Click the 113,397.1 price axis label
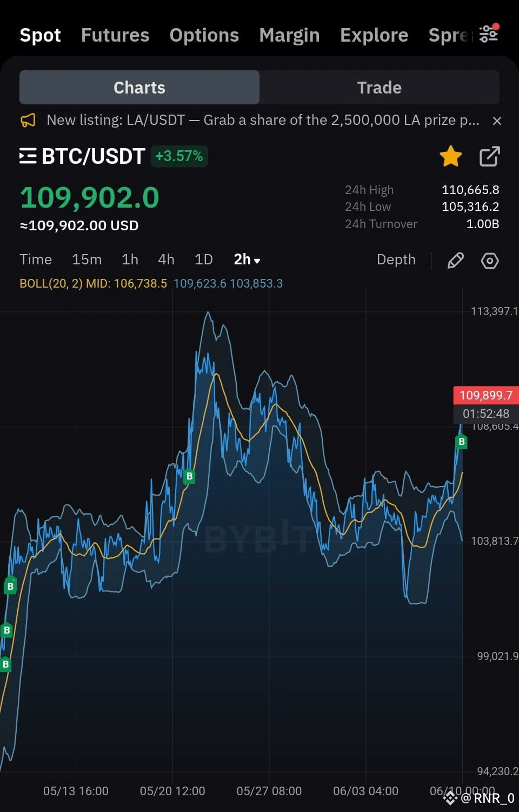The width and height of the screenshot is (519, 812). point(494,311)
